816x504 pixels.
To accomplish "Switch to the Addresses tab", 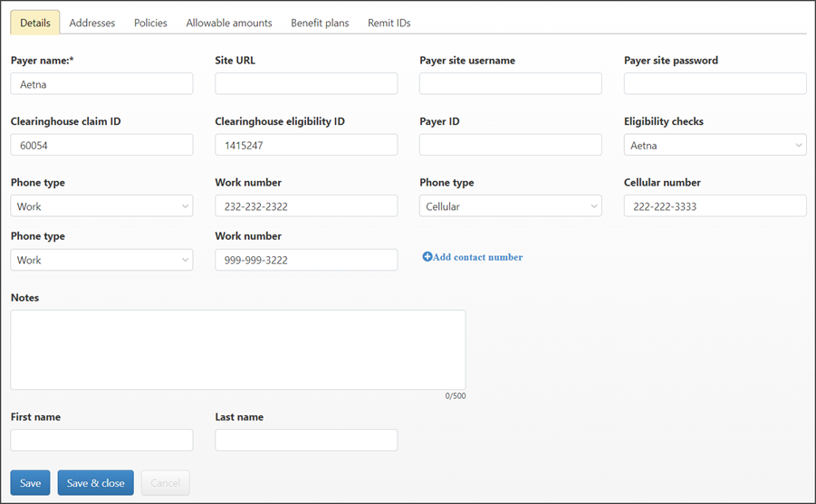I will tap(92, 23).
